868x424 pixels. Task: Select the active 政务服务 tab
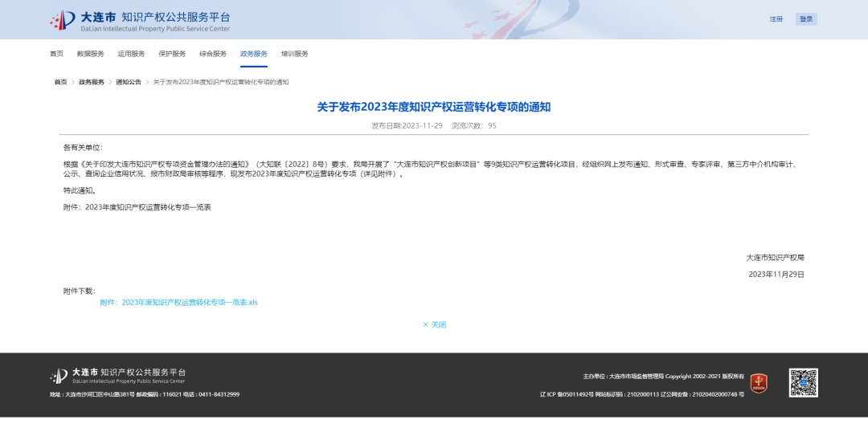pos(254,54)
